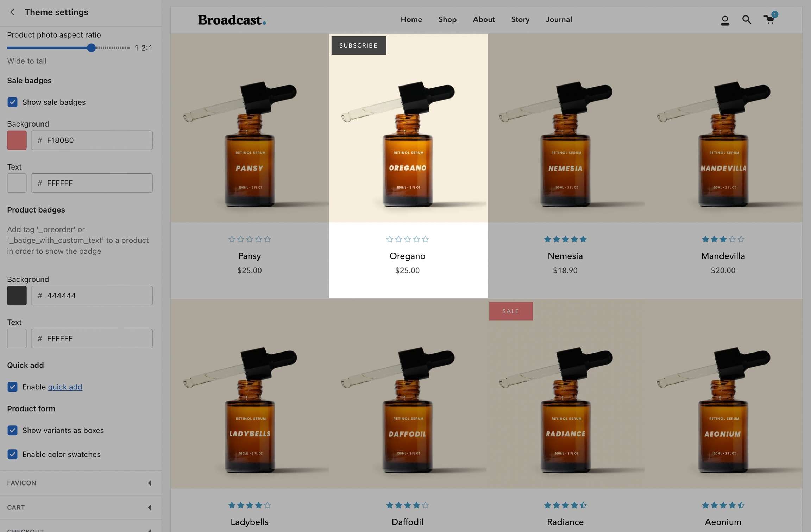The image size is (811, 532).
Task: Toggle Enable quick add checkbox
Action: click(x=13, y=387)
